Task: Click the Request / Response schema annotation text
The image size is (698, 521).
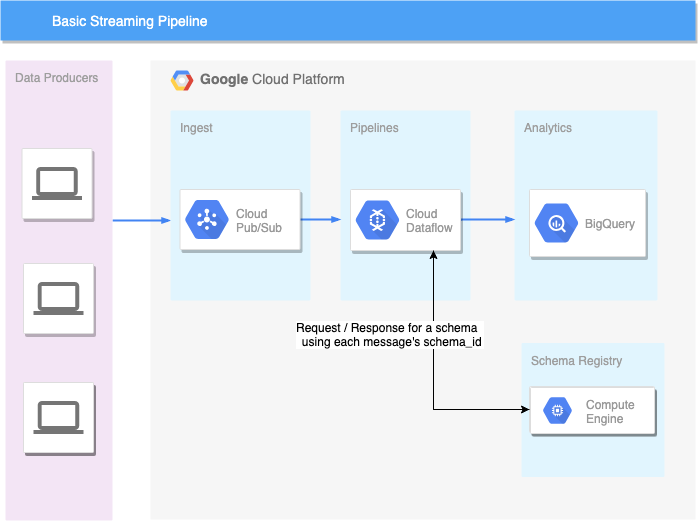Action: 389,335
